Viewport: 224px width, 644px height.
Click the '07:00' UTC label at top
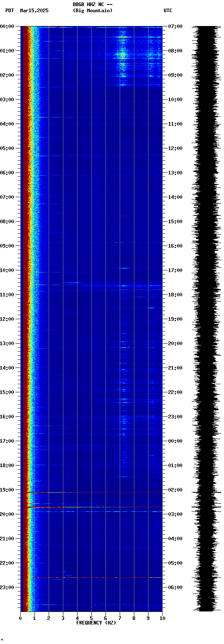(175, 26)
